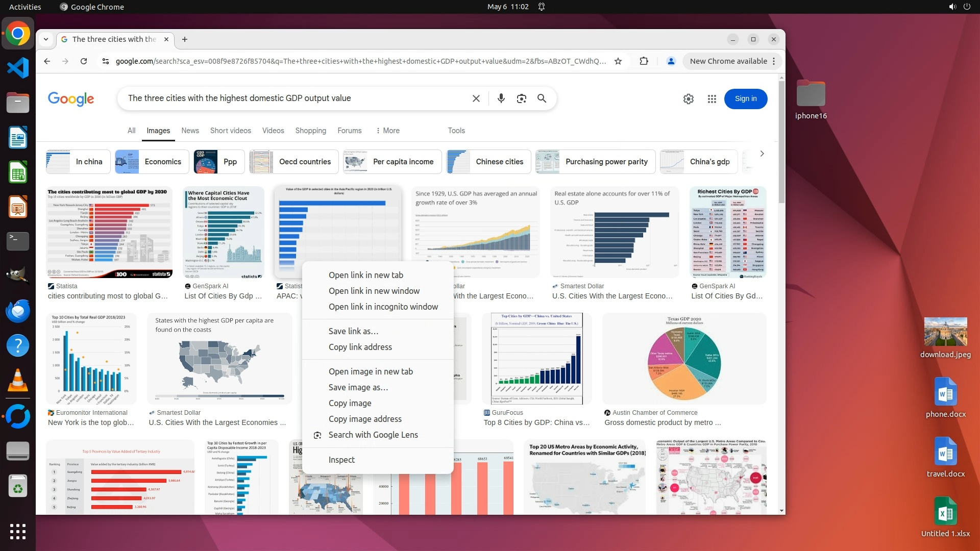This screenshot has width=980, height=551.
Task: Select 'Save image as…' from context menu
Action: [x=358, y=387]
